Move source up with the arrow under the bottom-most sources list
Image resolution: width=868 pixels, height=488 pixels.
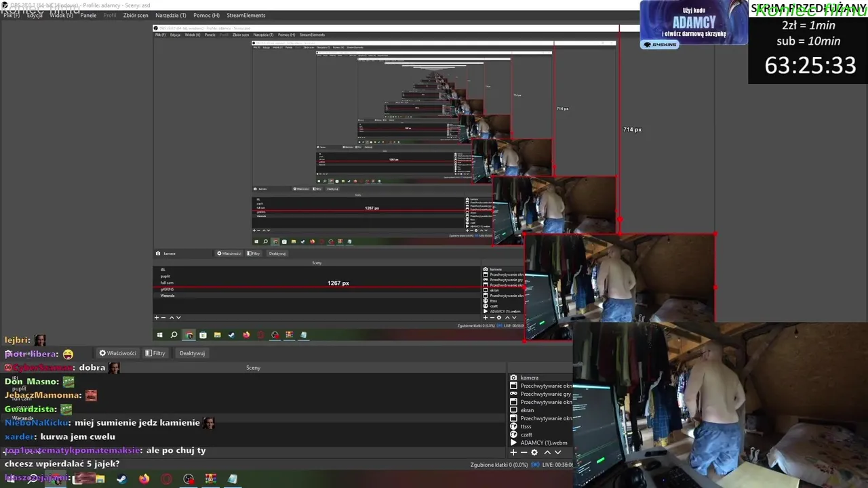coord(547,452)
